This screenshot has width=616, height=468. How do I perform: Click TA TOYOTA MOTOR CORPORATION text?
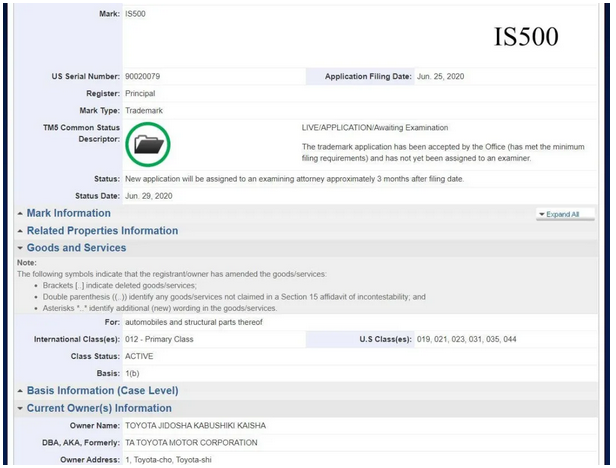point(191,442)
